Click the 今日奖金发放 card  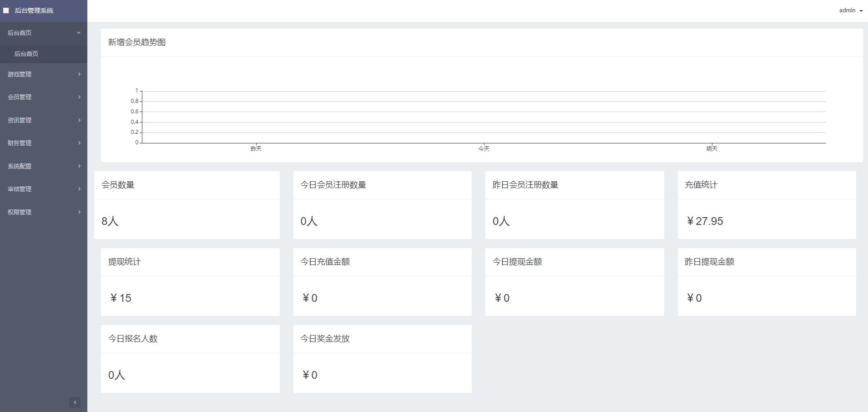[x=382, y=359]
